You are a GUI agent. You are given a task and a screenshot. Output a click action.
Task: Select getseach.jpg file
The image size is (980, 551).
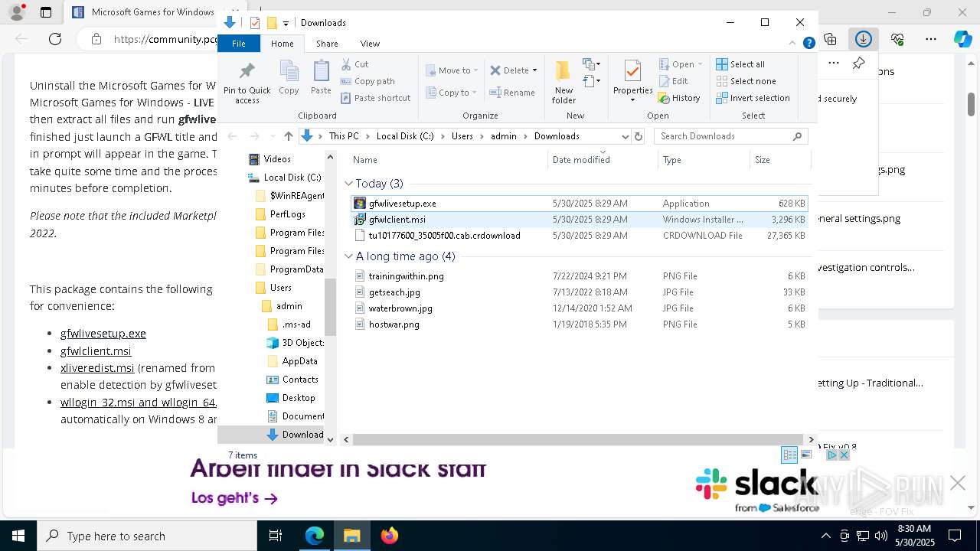point(579,292)
